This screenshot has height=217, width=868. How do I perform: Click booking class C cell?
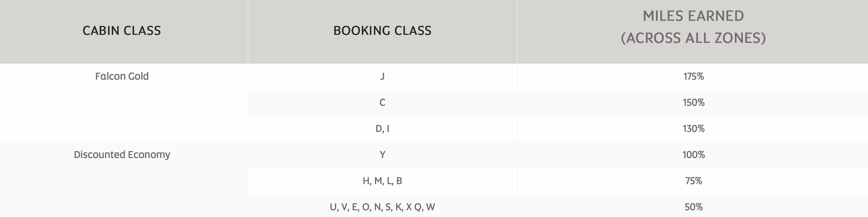tap(382, 102)
